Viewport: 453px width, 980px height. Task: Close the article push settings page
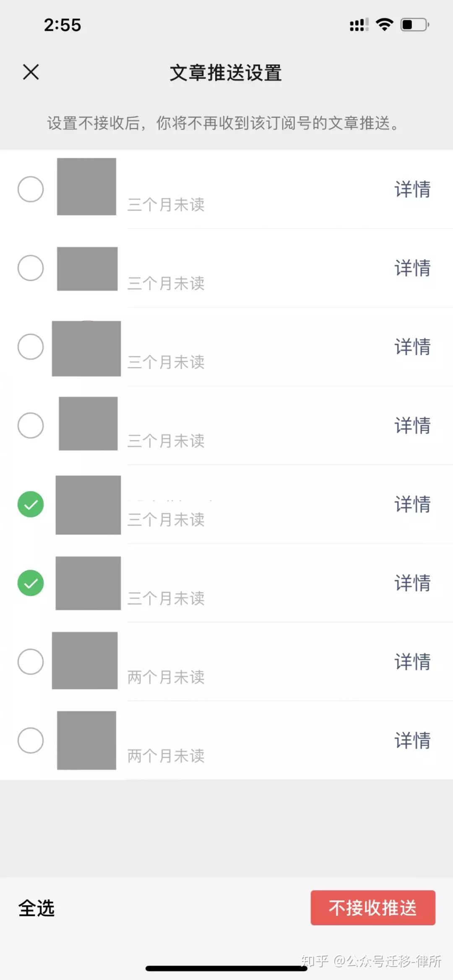[x=31, y=72]
